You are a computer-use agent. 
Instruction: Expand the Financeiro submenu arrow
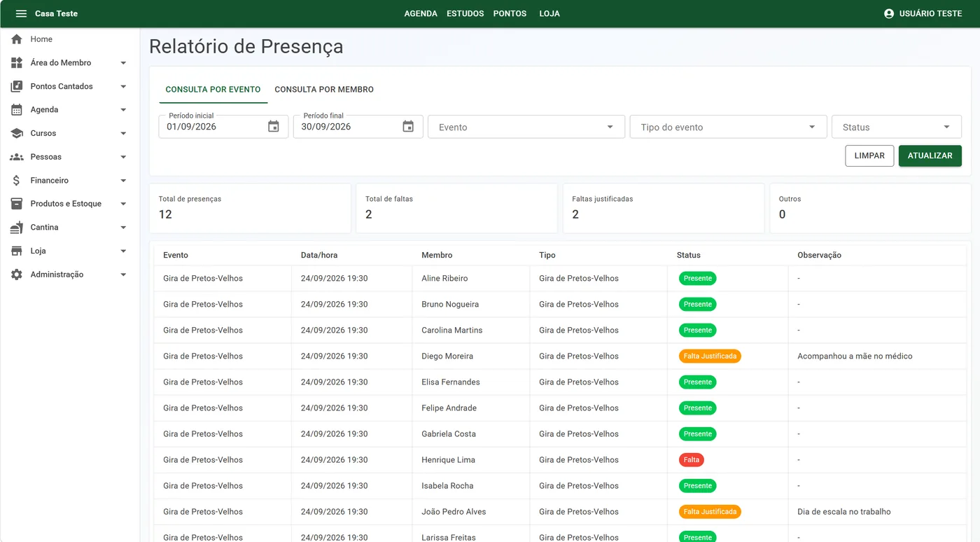point(123,181)
